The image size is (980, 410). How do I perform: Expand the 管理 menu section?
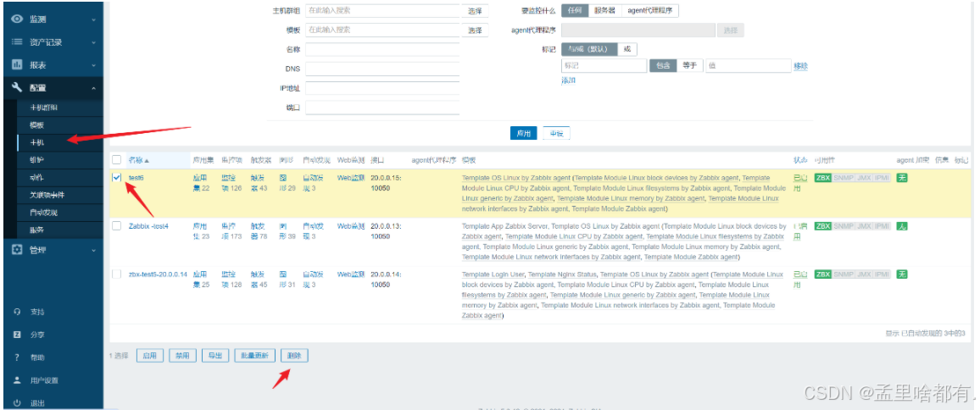tap(52, 250)
